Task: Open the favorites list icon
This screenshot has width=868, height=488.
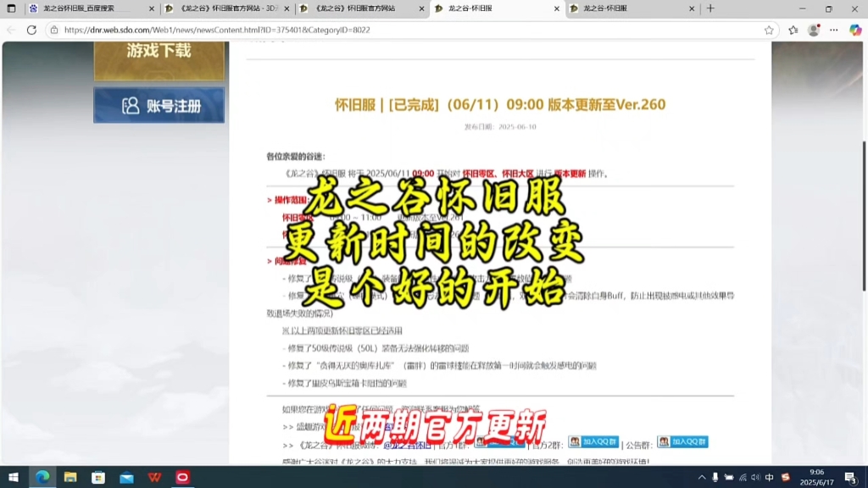Action: (793, 30)
